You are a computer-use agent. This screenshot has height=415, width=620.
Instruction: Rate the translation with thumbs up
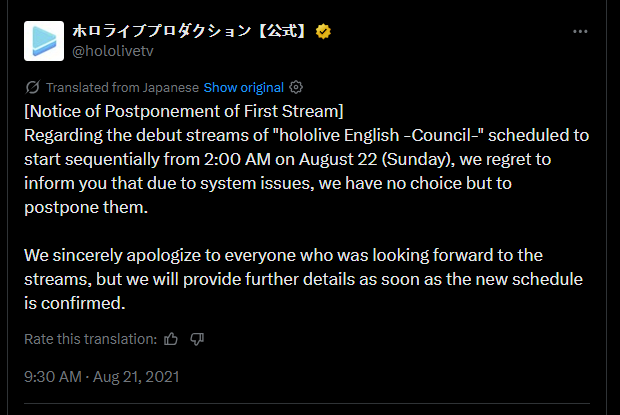[x=171, y=339]
